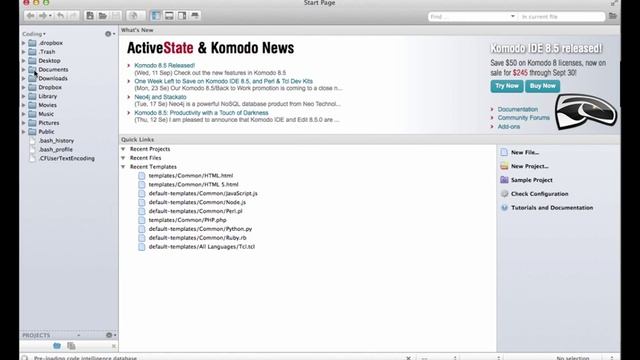This screenshot has height=360, width=640.
Task: Collapse the Recent Files section
Action: [123, 158]
